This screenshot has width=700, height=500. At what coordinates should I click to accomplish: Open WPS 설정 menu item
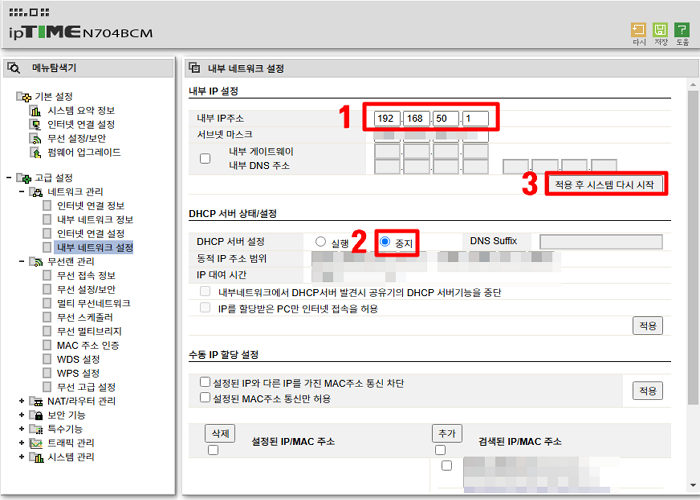78,373
